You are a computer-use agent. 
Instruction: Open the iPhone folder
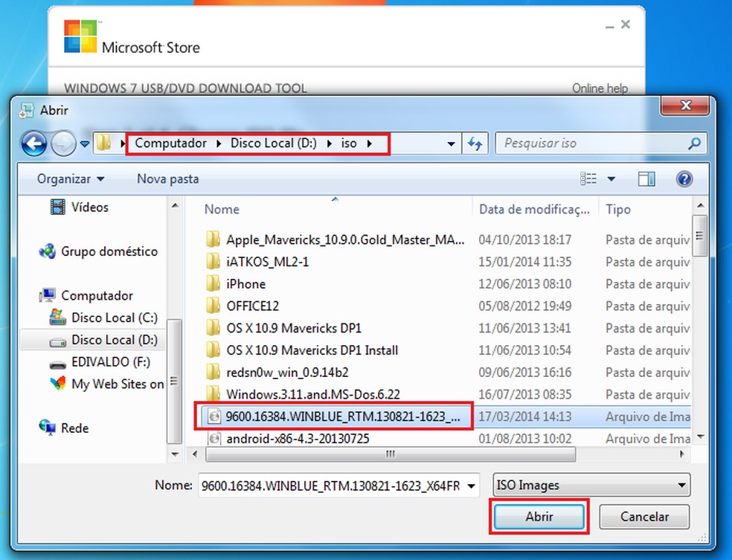(x=245, y=284)
